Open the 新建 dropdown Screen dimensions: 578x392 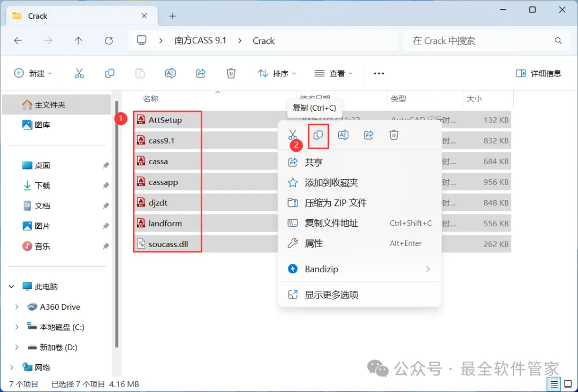(x=33, y=73)
